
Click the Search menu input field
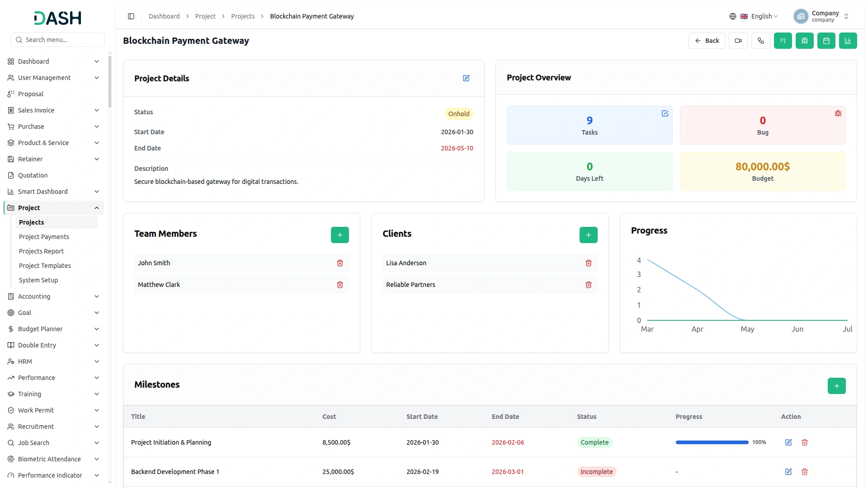[x=58, y=40]
